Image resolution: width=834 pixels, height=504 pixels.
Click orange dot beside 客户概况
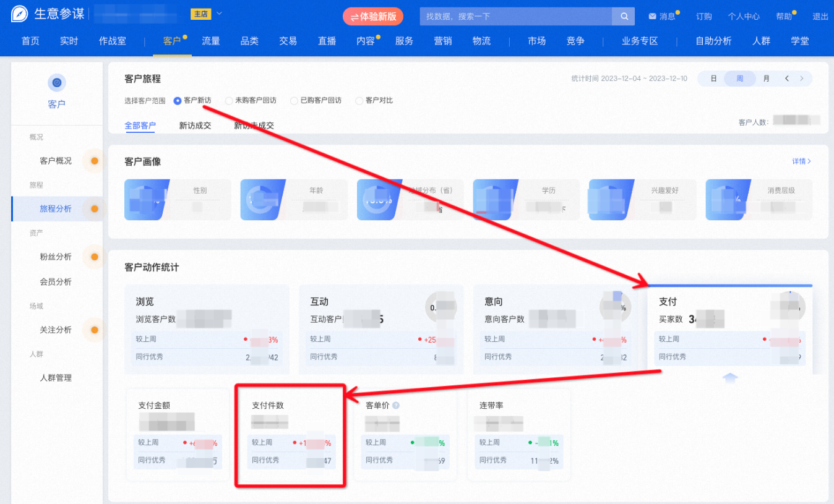(x=95, y=161)
